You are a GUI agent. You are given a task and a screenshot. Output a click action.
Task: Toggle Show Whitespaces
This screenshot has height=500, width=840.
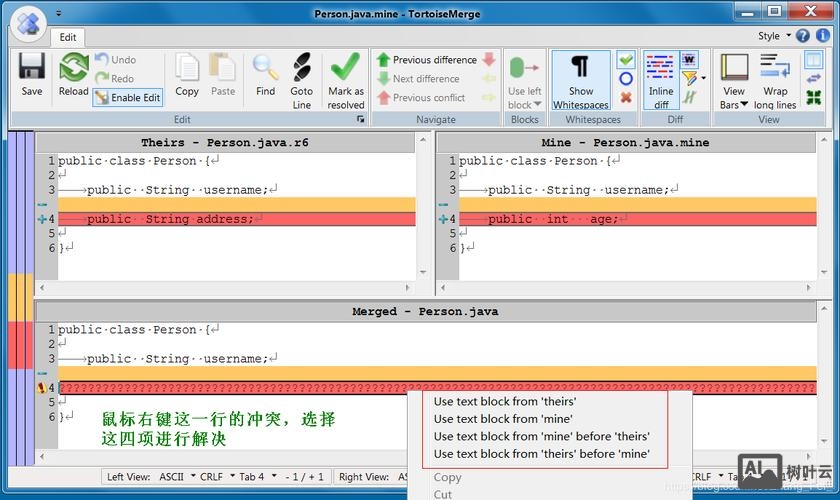point(580,78)
